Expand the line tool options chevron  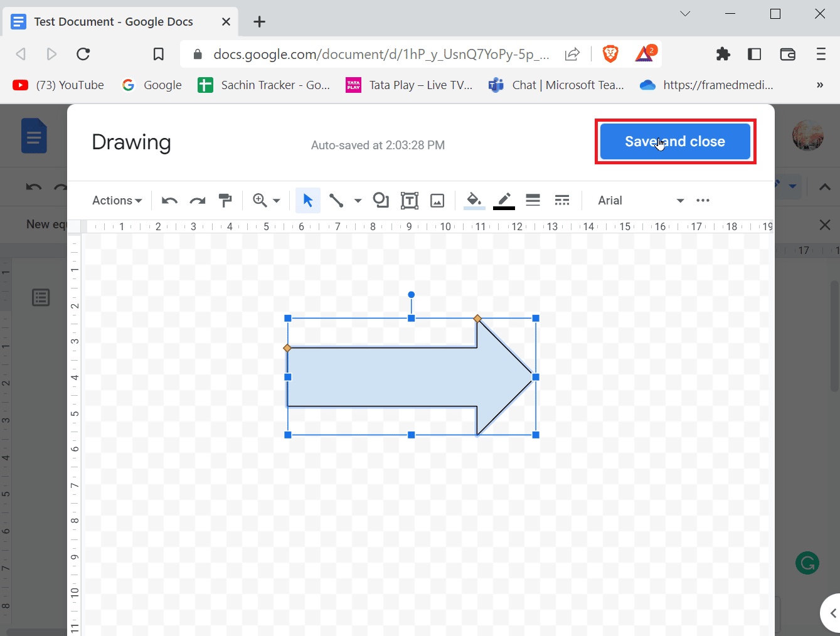[358, 200]
